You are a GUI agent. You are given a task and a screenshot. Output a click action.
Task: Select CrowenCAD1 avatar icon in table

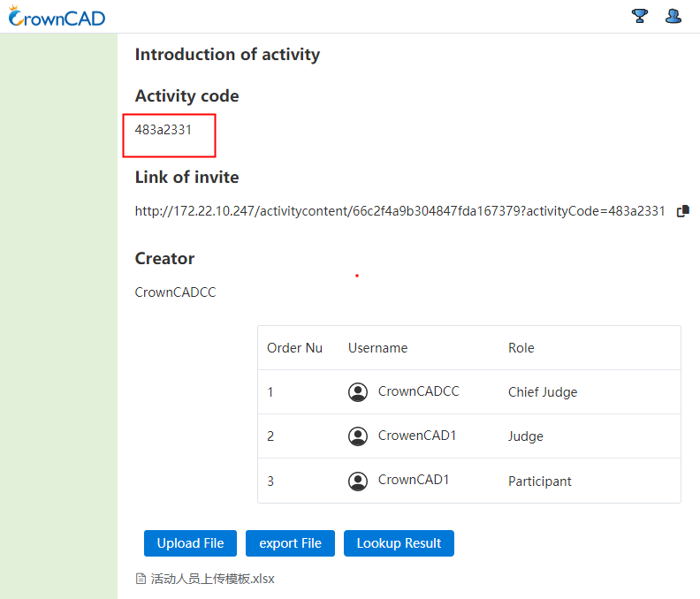358,436
